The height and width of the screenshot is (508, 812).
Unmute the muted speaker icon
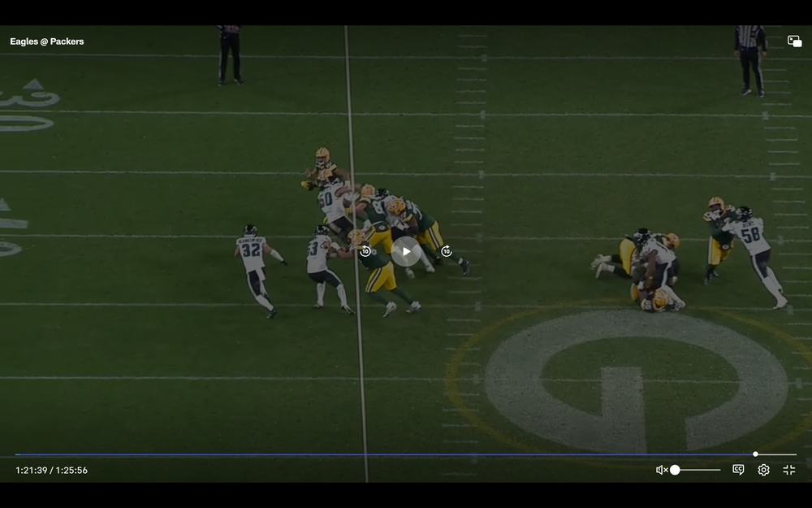[662, 470]
